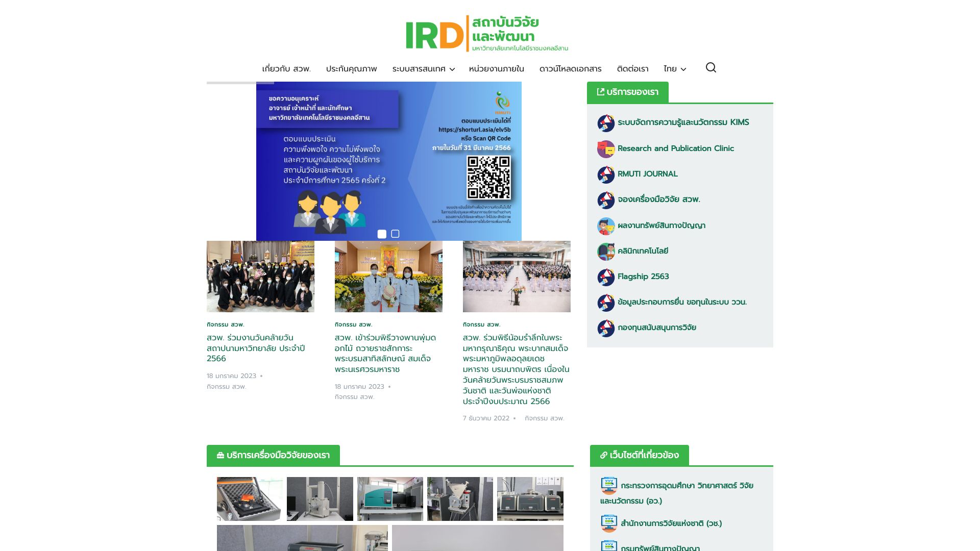The width and height of the screenshot is (980, 551).
Task: Click chat icon beside Research and Publication Clinic
Action: pos(606,149)
